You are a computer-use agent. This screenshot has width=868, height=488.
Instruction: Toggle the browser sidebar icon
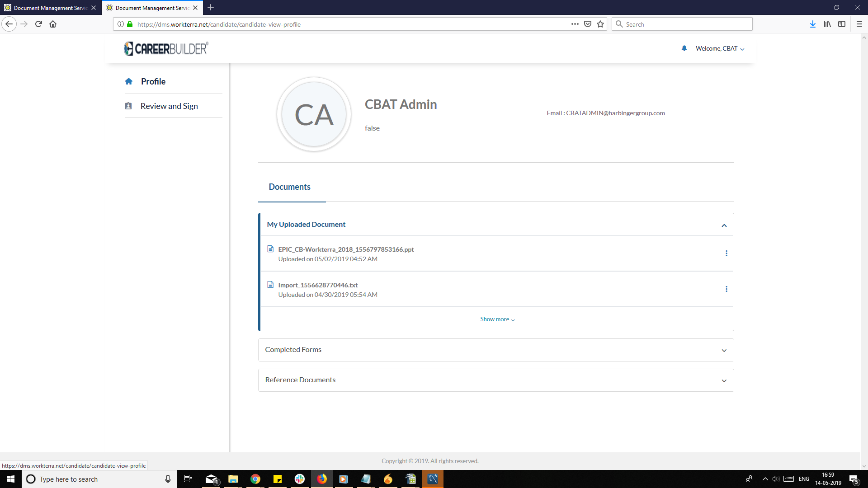pyautogui.click(x=842, y=24)
